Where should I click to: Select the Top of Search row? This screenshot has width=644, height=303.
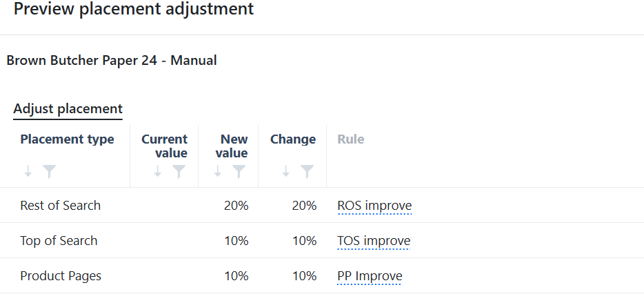click(322, 241)
